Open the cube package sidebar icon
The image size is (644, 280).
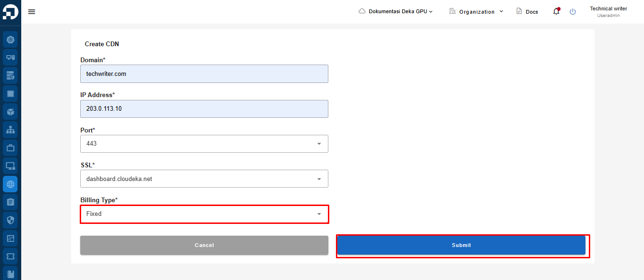(10, 112)
